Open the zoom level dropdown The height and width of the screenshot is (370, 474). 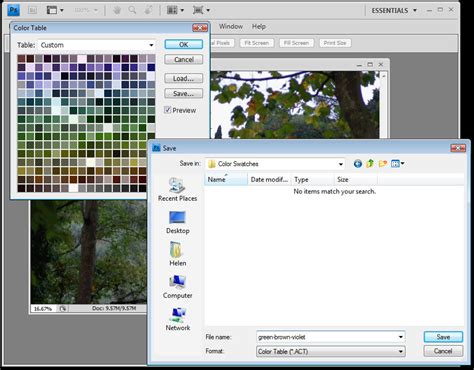pyautogui.click(x=86, y=10)
